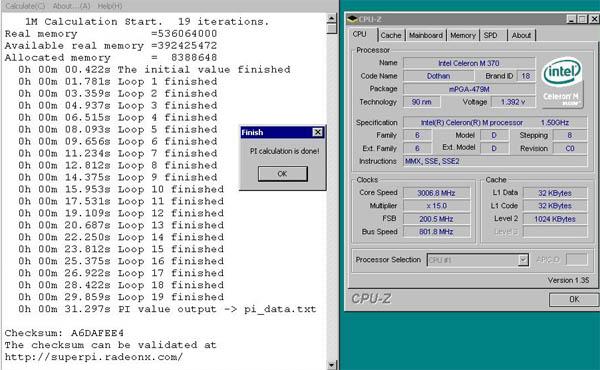Close the Finish dialog with X
Viewport: 600px width, 370px height.
[x=317, y=132]
